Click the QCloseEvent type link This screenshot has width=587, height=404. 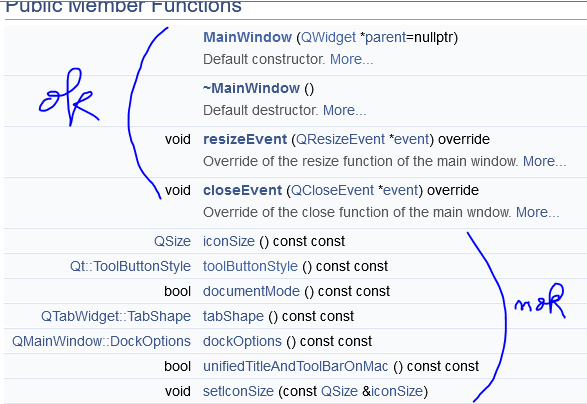click(x=332, y=190)
